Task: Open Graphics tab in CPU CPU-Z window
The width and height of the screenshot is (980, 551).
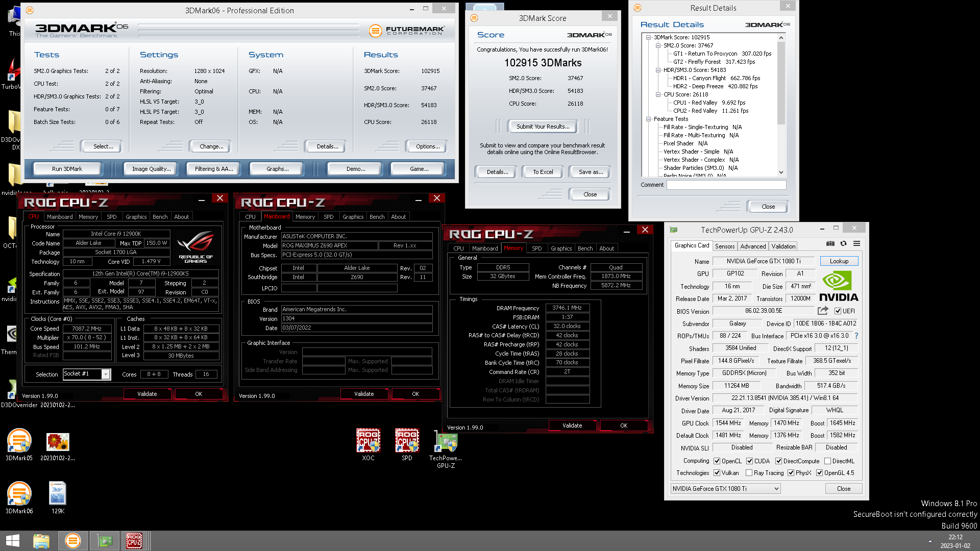Action: pyautogui.click(x=136, y=217)
